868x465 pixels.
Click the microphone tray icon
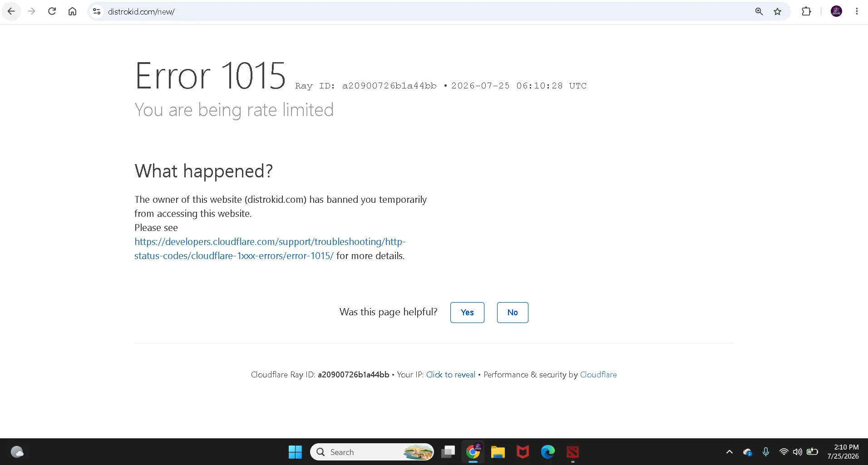pos(766,452)
